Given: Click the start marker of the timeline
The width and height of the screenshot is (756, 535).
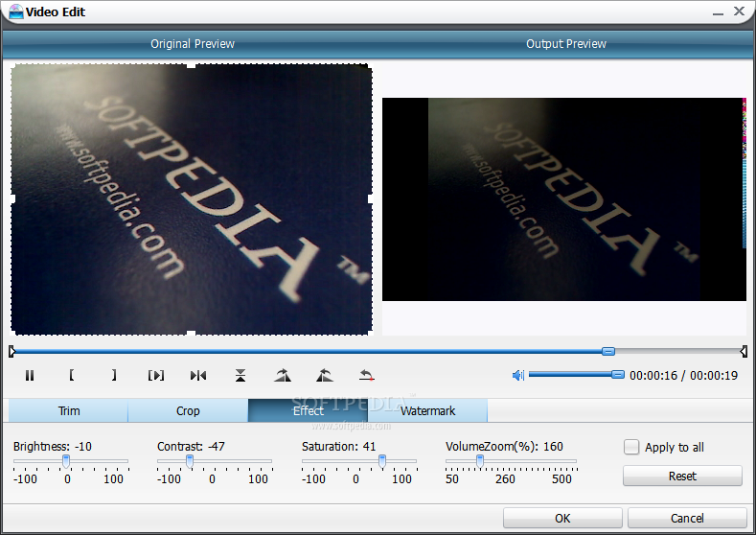Looking at the screenshot, I should [11, 351].
